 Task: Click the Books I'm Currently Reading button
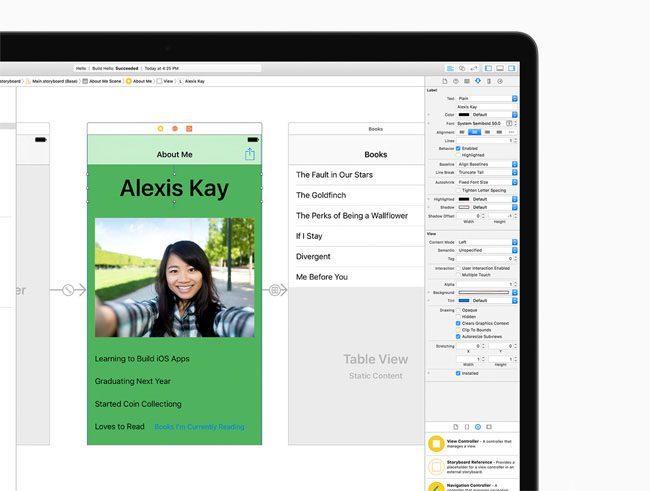(x=199, y=427)
